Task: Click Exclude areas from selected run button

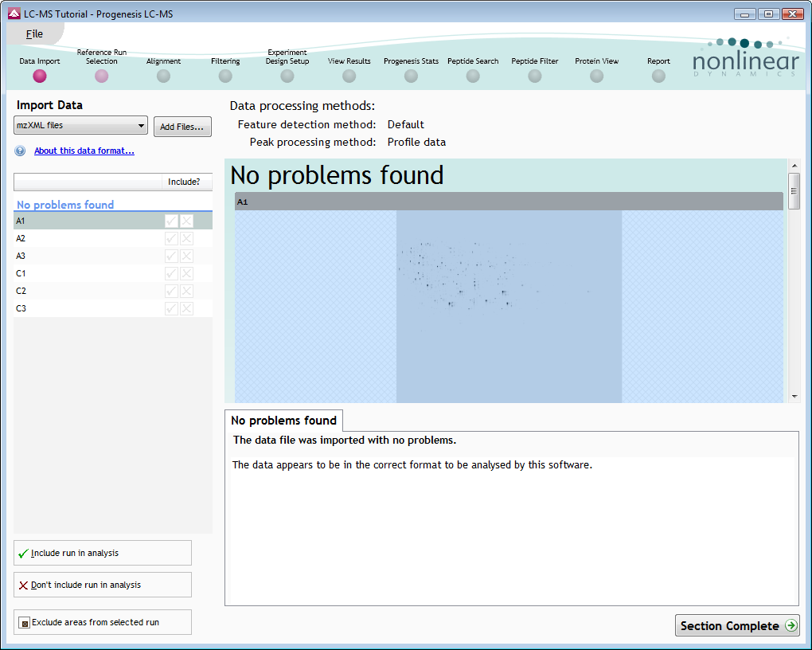Action: 103,622
